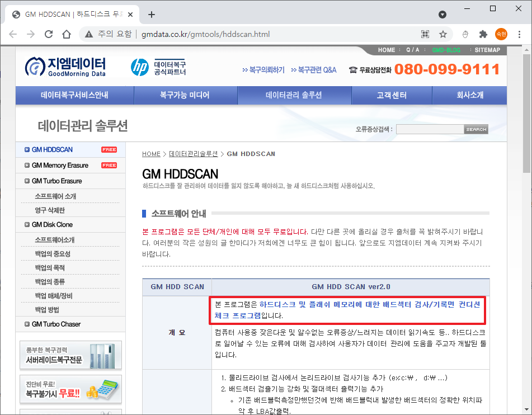Select GM Memory Erasure in the sidebar
532x415 pixels.
60,165
